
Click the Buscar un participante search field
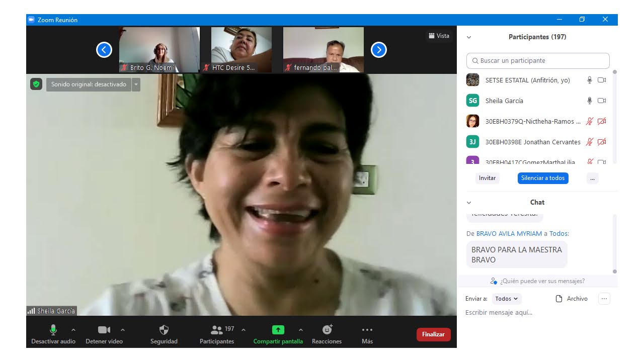tap(538, 61)
